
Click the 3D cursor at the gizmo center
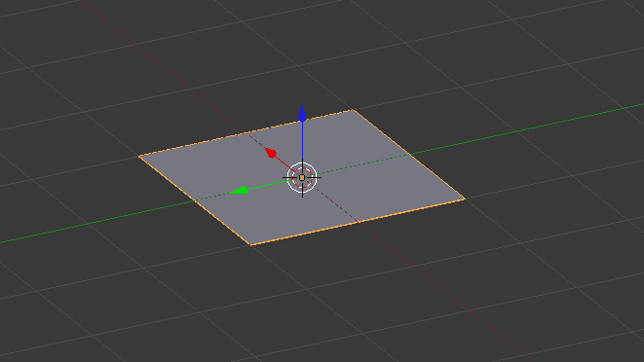coord(302,178)
